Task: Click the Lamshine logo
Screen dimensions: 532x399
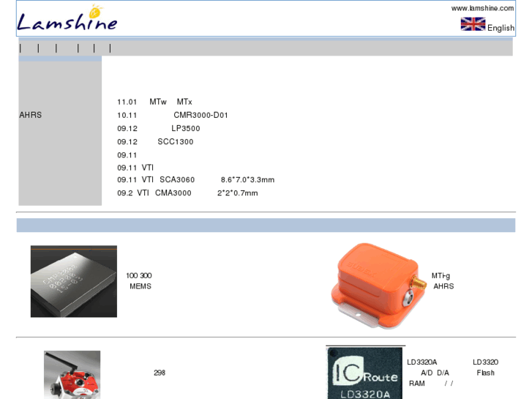Action: (67, 18)
